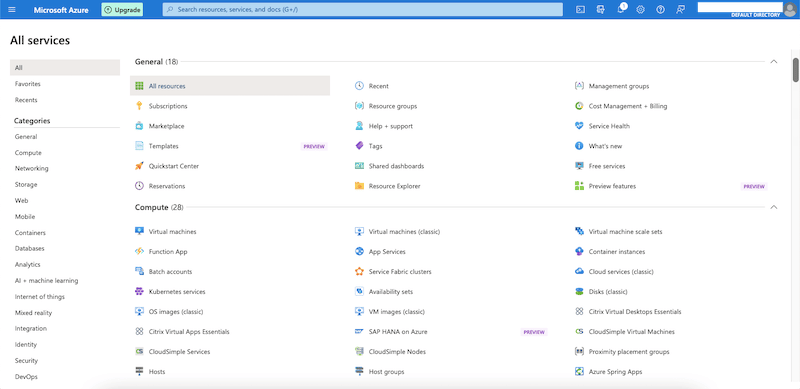Click the Reservations clock icon
Image resolution: width=800 pixels, height=389 pixels.
pyautogui.click(x=139, y=186)
